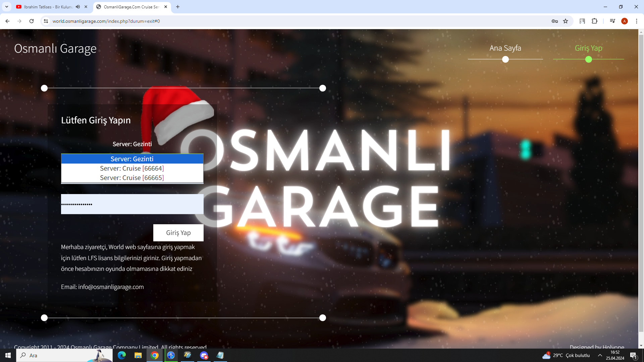The height and width of the screenshot is (362, 644).
Task: Open the Extensions puzzle icon
Action: [x=594, y=21]
